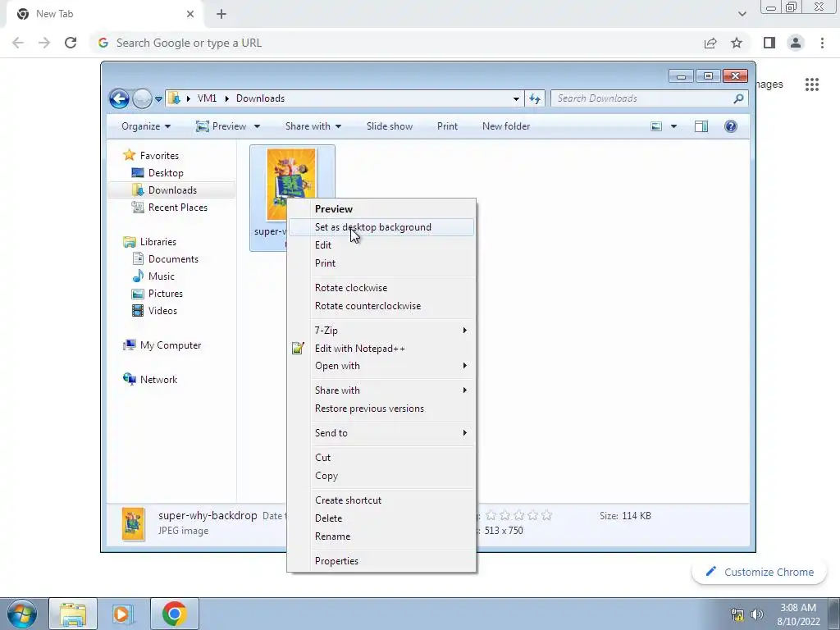840x630 pixels.
Task: Reload the Chrome page
Action: click(71, 43)
